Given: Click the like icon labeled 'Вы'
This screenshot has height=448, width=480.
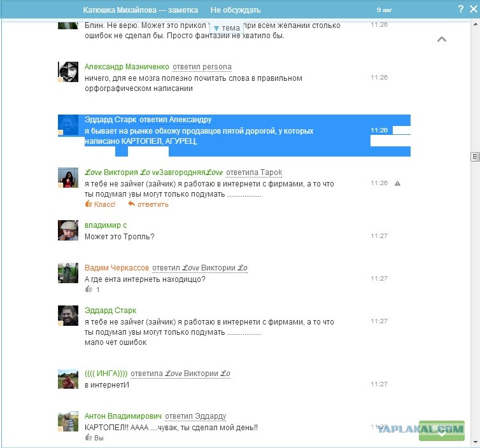Looking at the screenshot, I should pyautogui.click(x=88, y=438).
